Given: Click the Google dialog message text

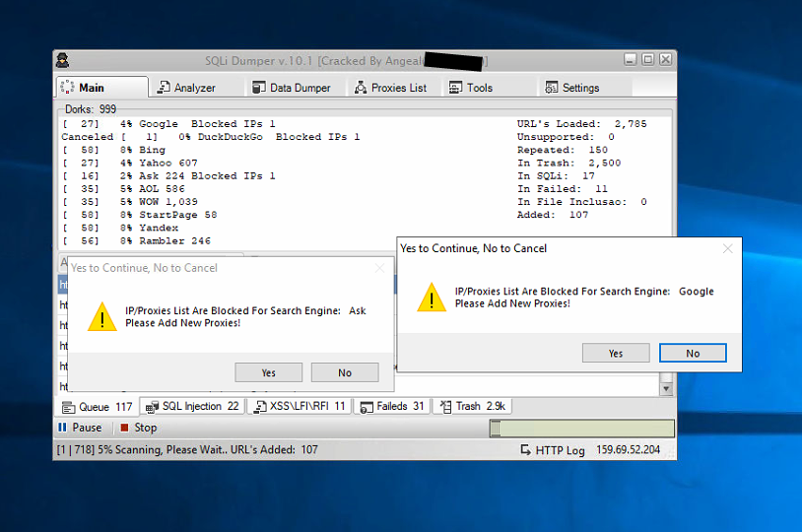Looking at the screenshot, I should pos(584,298).
